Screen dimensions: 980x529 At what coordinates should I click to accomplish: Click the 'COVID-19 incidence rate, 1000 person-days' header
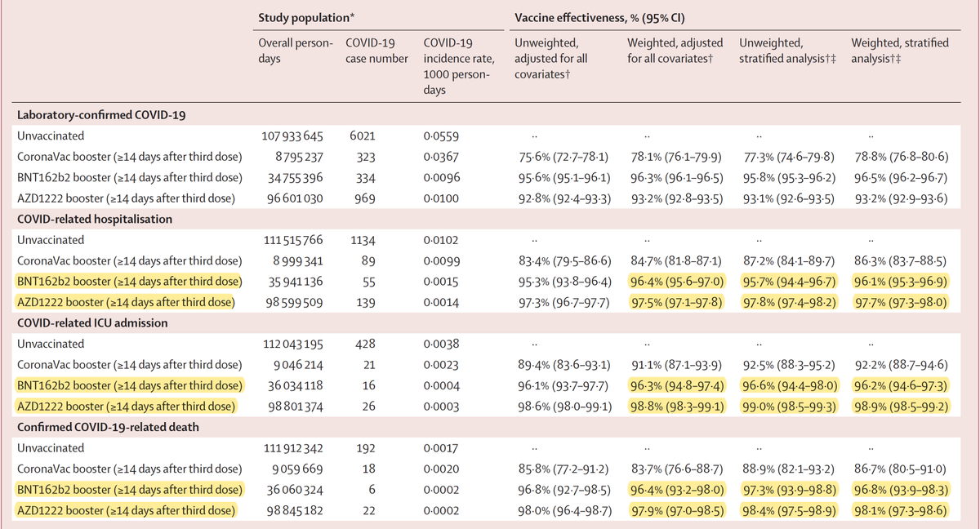click(x=457, y=67)
